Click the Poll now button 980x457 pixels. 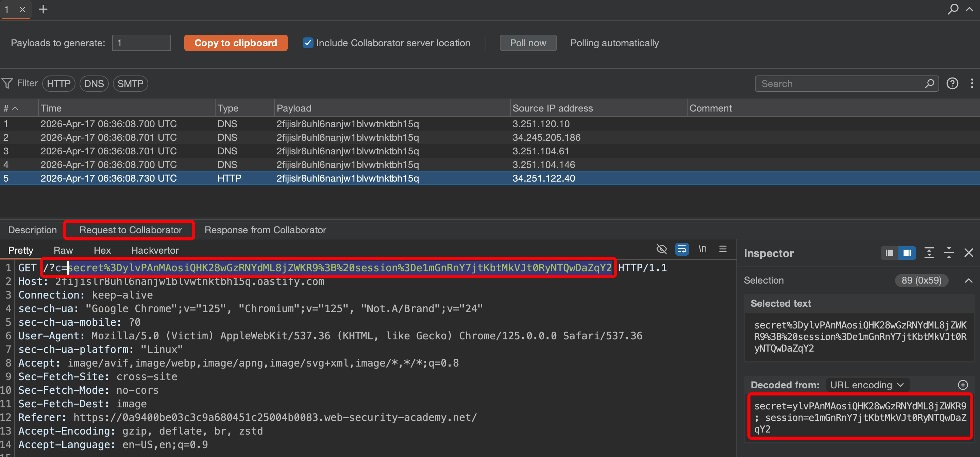(x=528, y=43)
